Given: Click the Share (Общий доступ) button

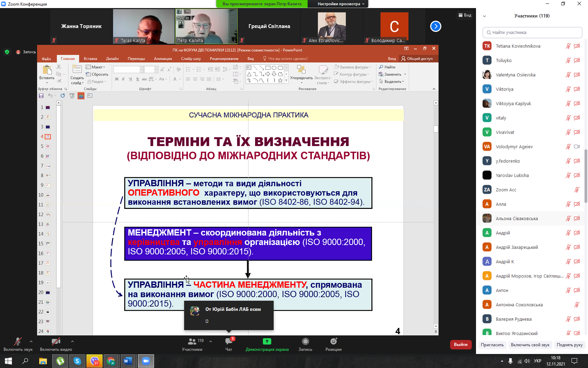Looking at the screenshot, I should [x=417, y=59].
